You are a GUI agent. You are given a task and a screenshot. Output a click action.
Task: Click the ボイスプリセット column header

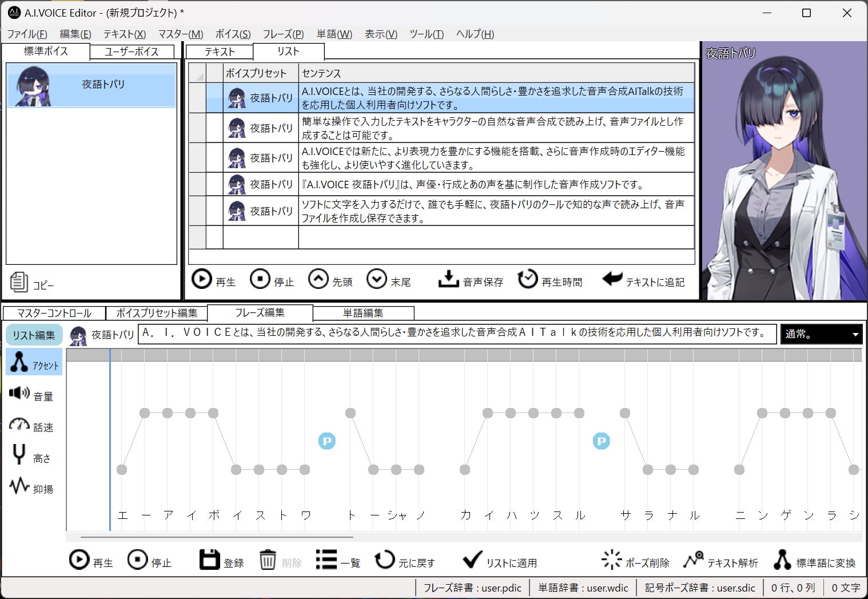(x=261, y=73)
